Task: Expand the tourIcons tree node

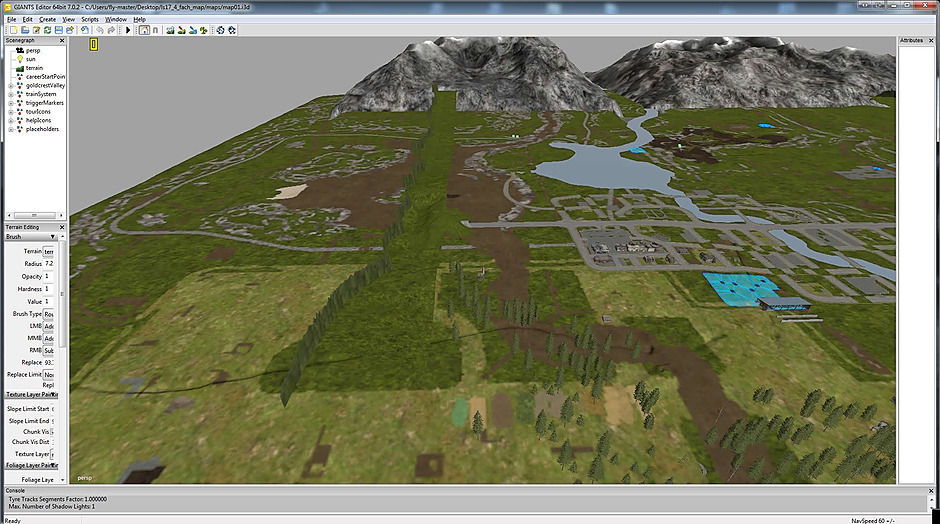Action: point(10,112)
